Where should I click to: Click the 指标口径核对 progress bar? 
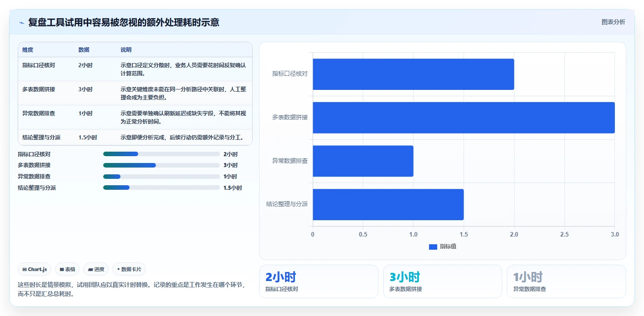161,154
